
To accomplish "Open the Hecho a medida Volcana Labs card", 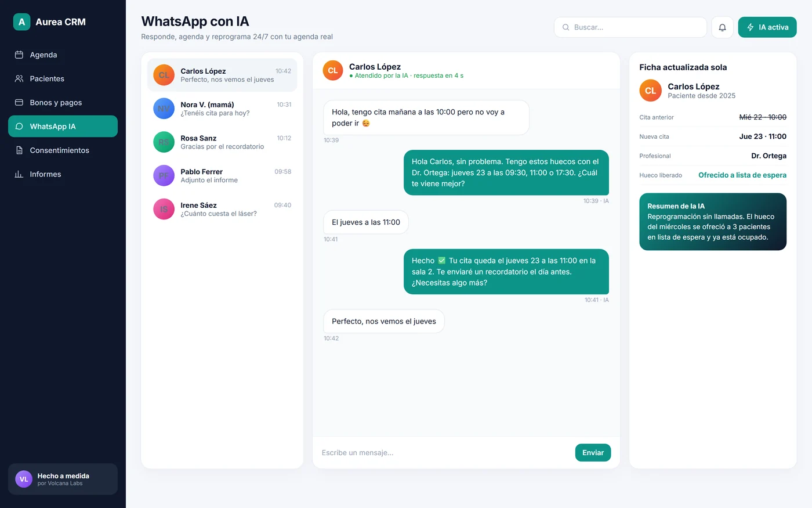I will 63,479.
